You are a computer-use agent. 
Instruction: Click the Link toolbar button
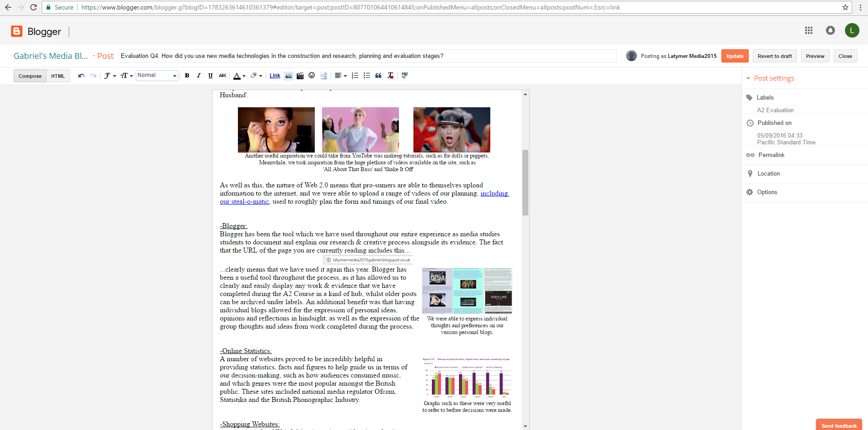pyautogui.click(x=275, y=76)
